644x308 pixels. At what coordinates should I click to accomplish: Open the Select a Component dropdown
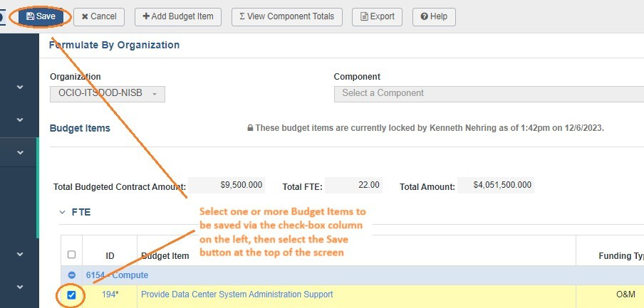pos(489,94)
